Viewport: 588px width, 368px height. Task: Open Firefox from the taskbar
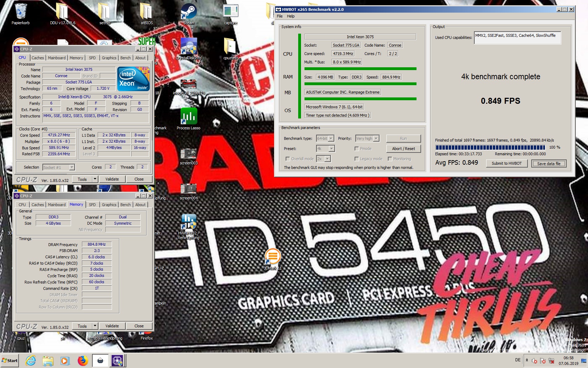pyautogui.click(x=83, y=361)
